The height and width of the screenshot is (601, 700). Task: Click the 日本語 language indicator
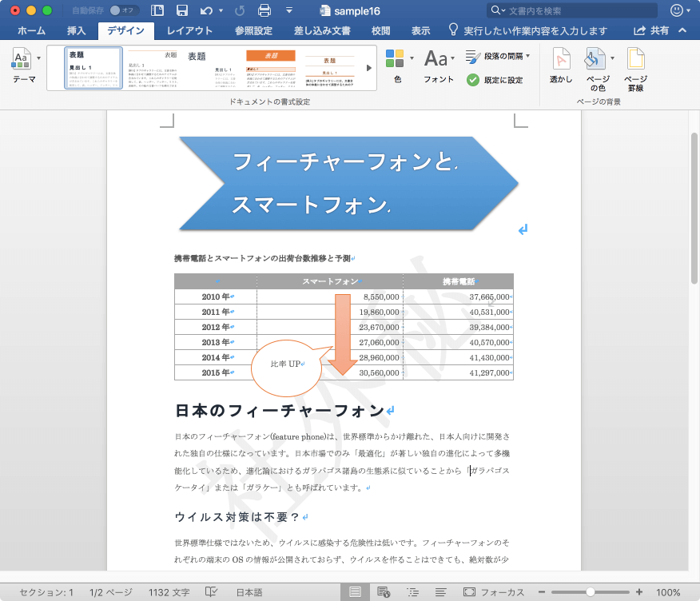coord(249,592)
